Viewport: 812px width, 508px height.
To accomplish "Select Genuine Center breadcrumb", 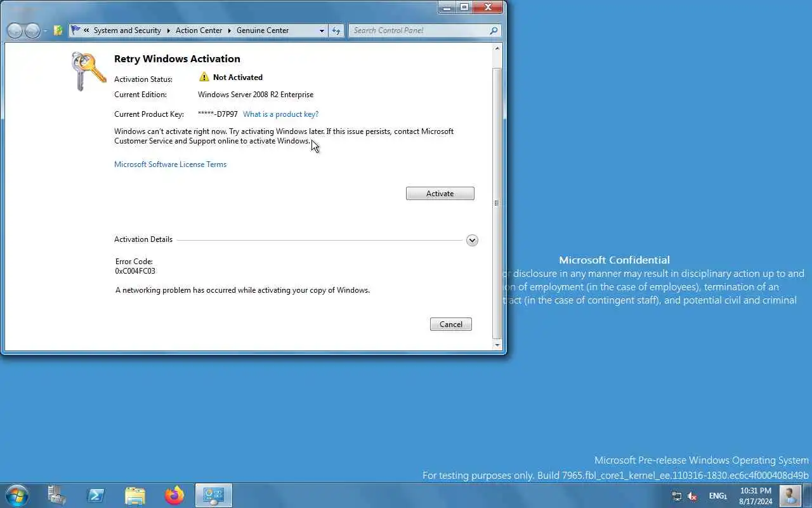I will coord(263,30).
